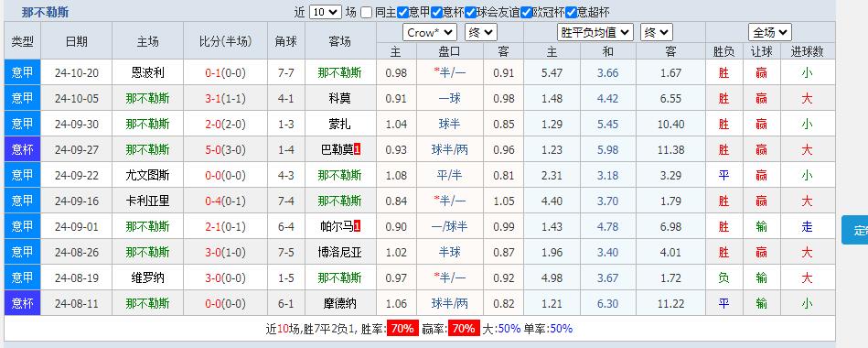868x348 pixels.
Task: Enable the 同主 checkbox
Action: tap(366, 12)
